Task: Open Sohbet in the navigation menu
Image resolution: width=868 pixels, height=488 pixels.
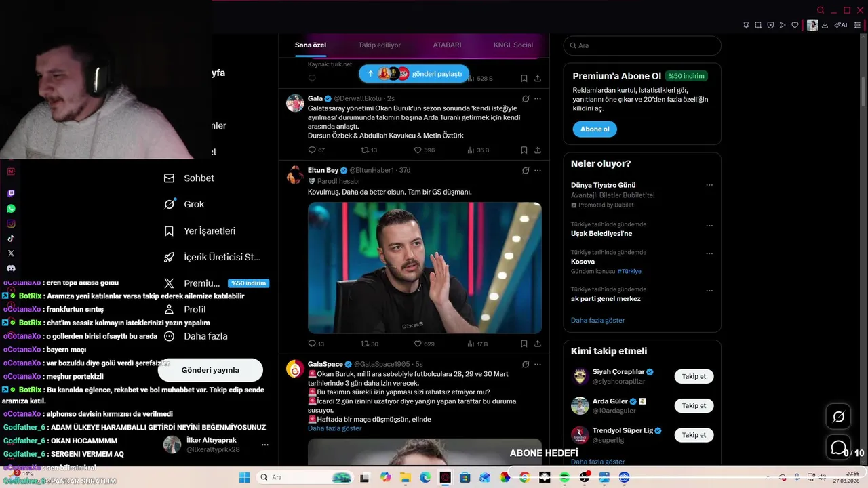Action: click(189, 178)
